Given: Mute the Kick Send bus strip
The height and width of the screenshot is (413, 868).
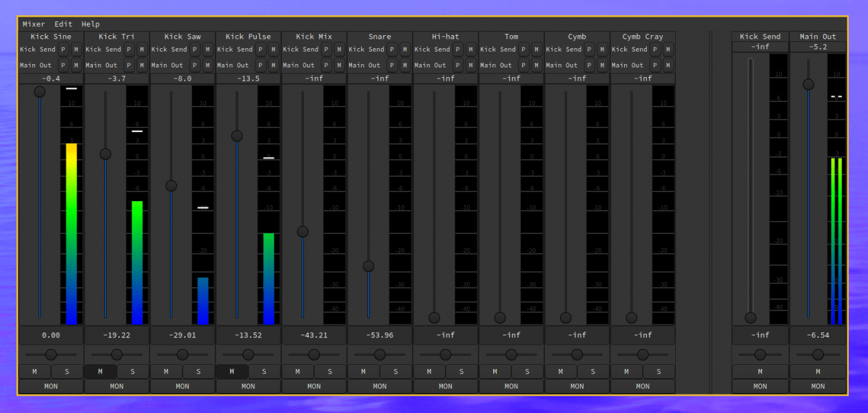Looking at the screenshot, I should click(x=760, y=372).
